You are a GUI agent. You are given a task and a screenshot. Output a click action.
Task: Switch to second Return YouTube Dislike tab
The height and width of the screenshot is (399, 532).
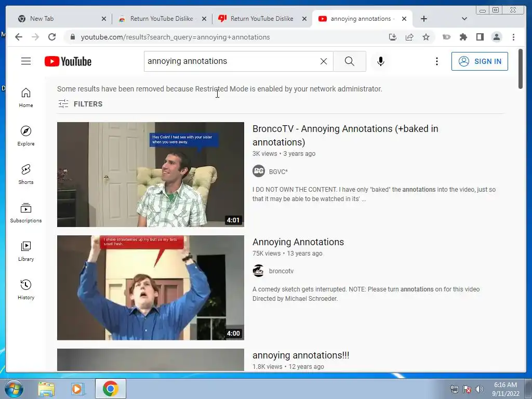pos(262,19)
